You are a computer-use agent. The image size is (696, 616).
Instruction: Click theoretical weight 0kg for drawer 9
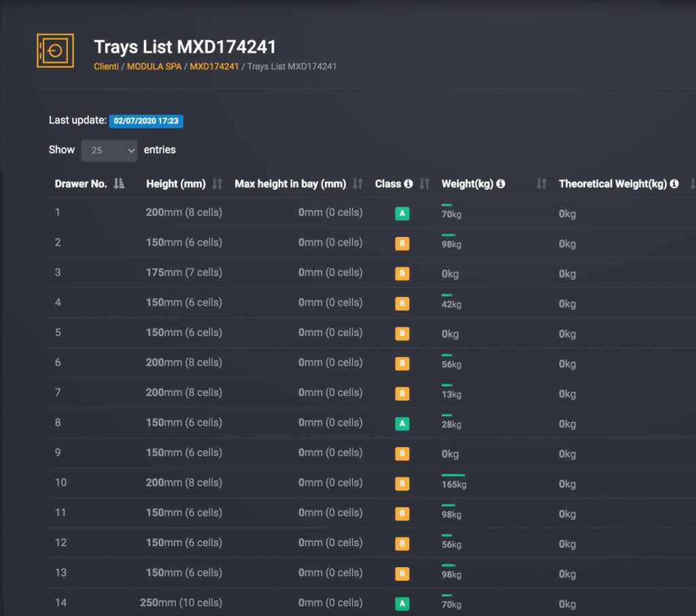pos(568,454)
